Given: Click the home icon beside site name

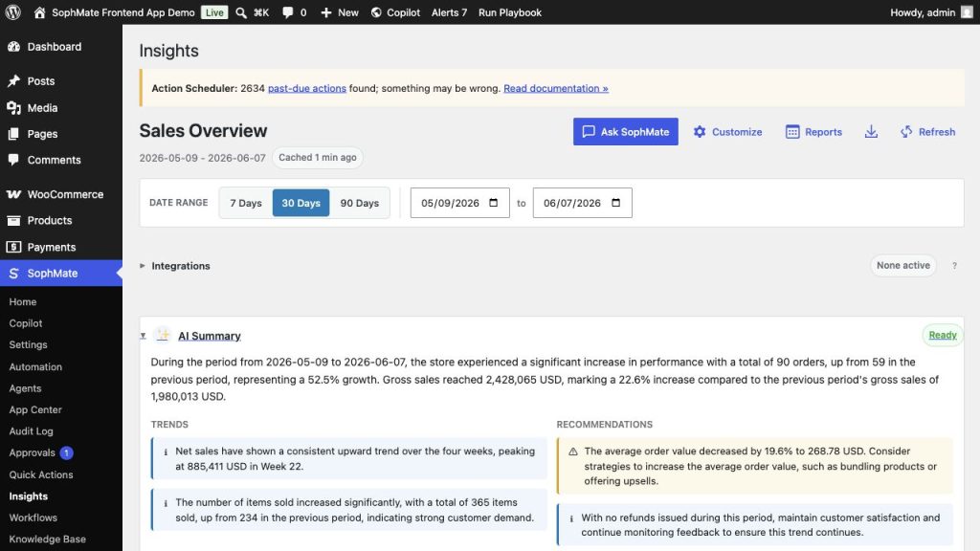Looking at the screenshot, I should [39, 12].
